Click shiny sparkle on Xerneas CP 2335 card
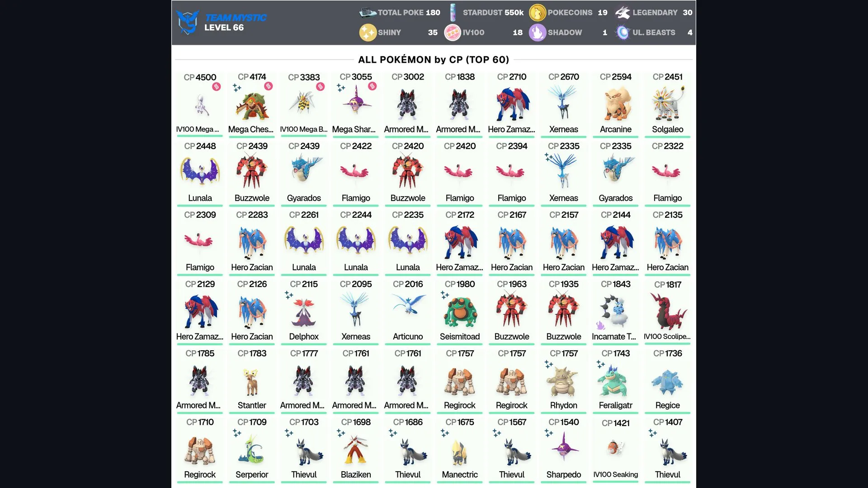This screenshot has width=868, height=488. (549, 157)
